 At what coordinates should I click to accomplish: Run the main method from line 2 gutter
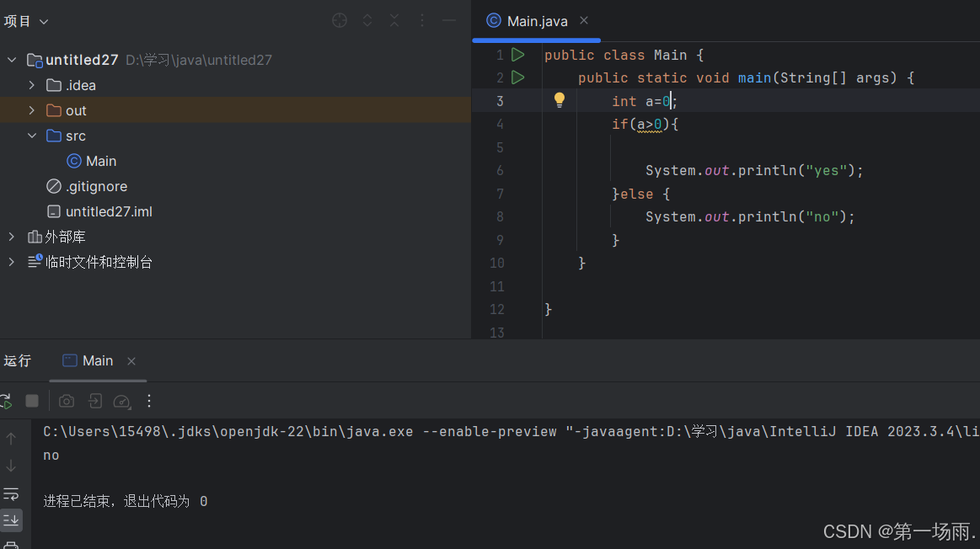(x=517, y=77)
